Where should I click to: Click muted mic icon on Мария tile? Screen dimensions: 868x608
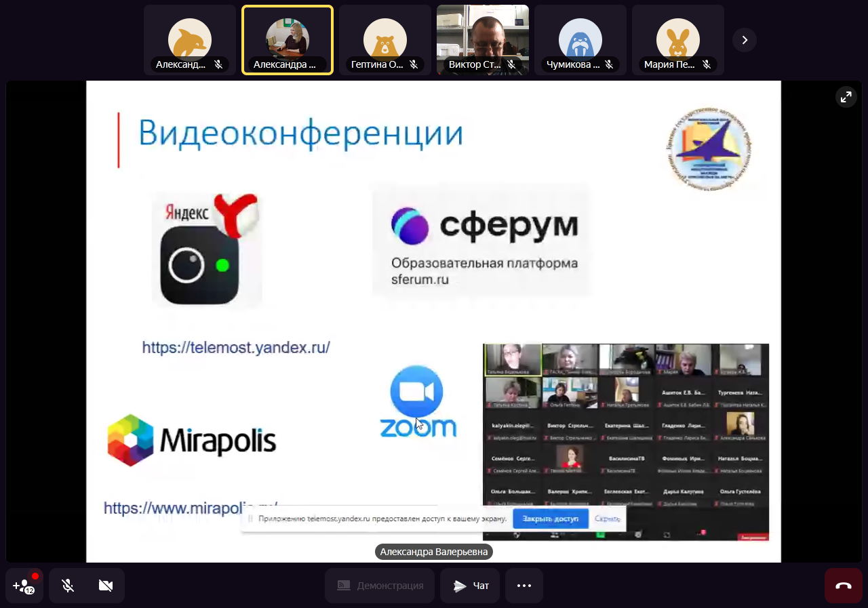[x=707, y=64]
